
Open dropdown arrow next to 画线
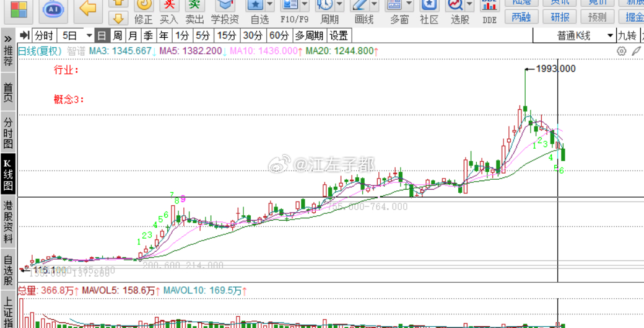click(374, 5)
